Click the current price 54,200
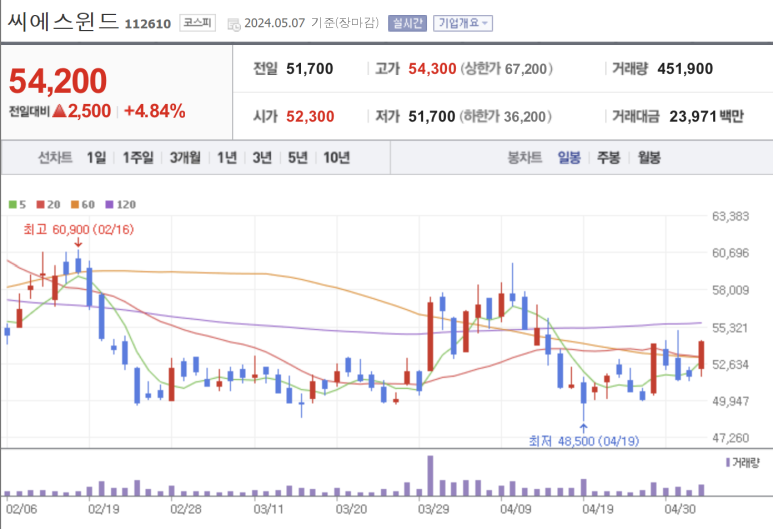773x529 pixels. 58,81
